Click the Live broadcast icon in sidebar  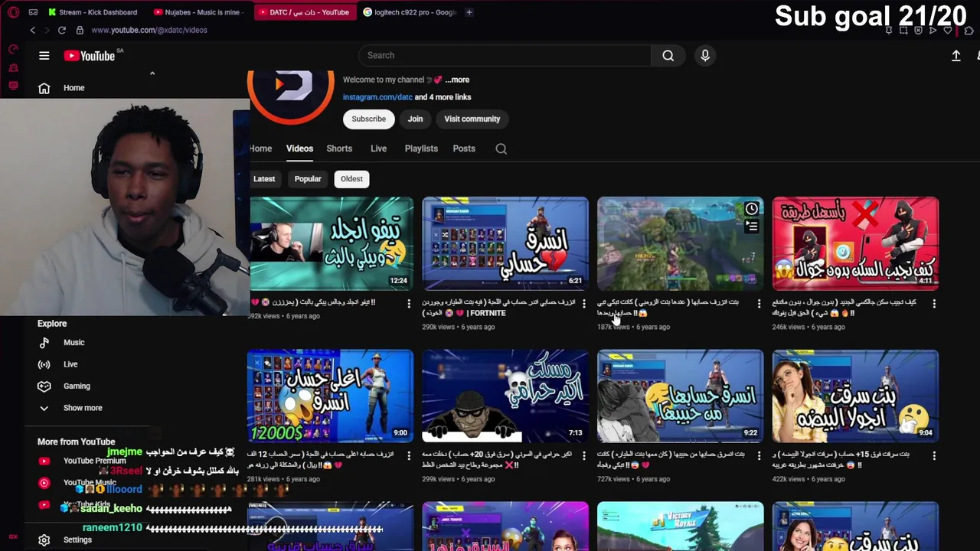44,364
